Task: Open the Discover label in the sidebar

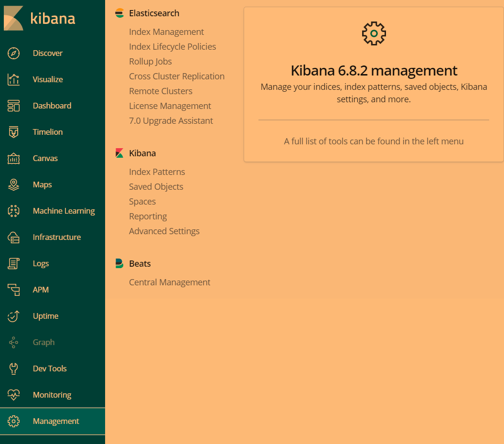Action: point(48,53)
